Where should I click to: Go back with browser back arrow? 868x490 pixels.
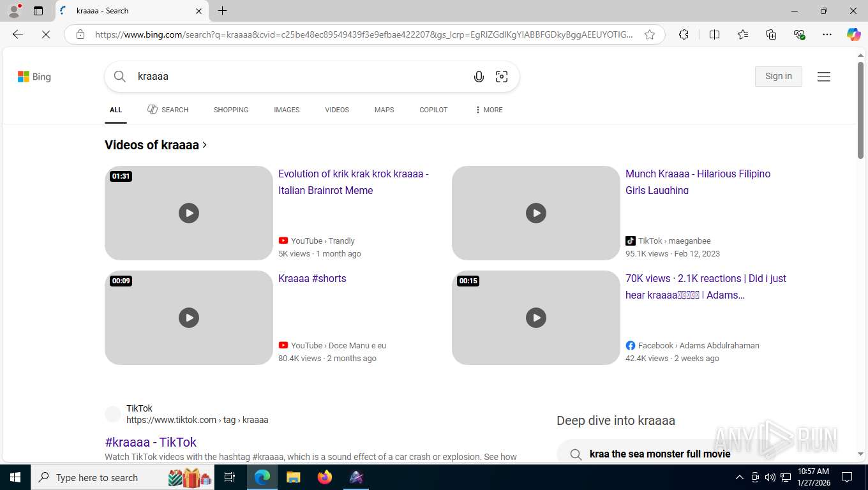tap(18, 34)
